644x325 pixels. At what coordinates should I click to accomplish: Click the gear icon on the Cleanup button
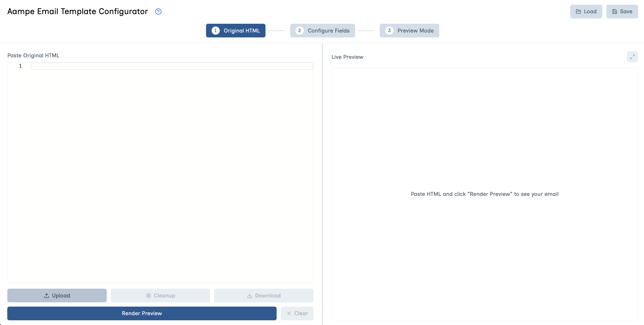click(148, 295)
